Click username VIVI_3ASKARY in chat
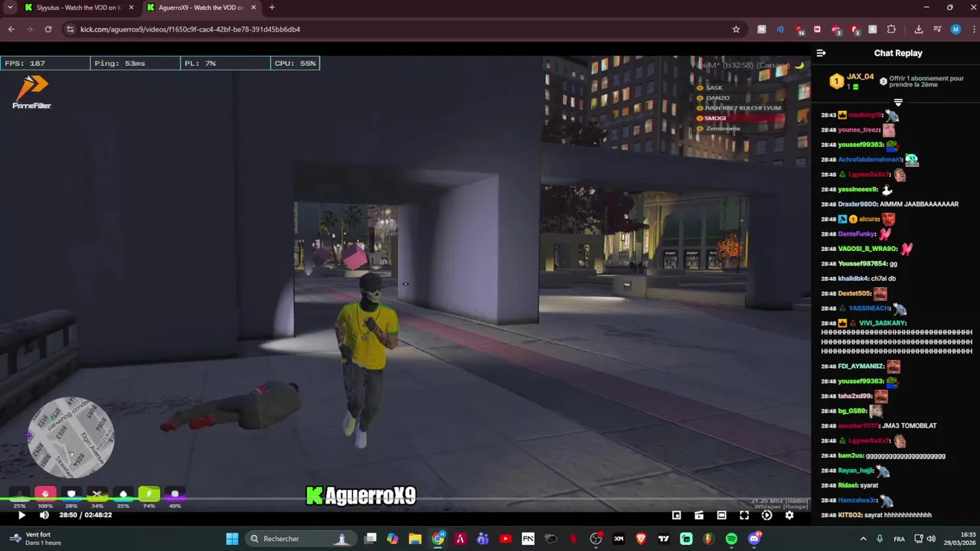980x551 pixels. (883, 323)
